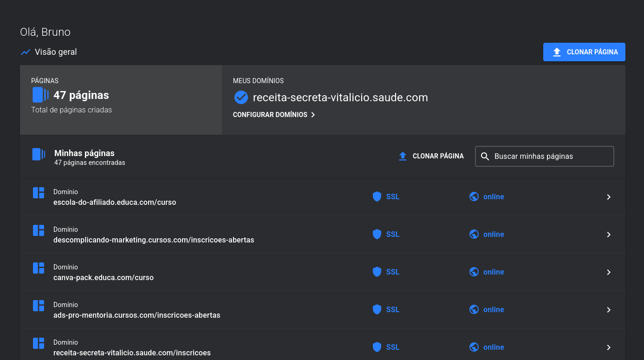This screenshot has height=360, width=644.
Task: Click the layout icon for escola-do-afiliado.educa.com/curso
Action: 39,193
